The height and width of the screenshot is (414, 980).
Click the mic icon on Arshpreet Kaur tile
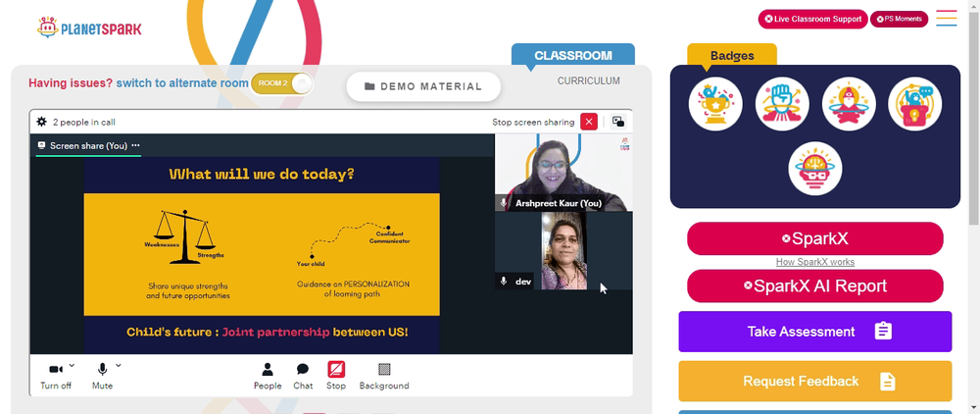tap(504, 203)
